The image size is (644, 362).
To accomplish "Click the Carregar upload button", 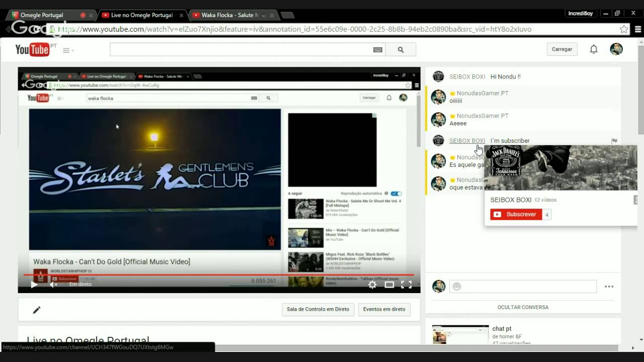I will coord(562,49).
